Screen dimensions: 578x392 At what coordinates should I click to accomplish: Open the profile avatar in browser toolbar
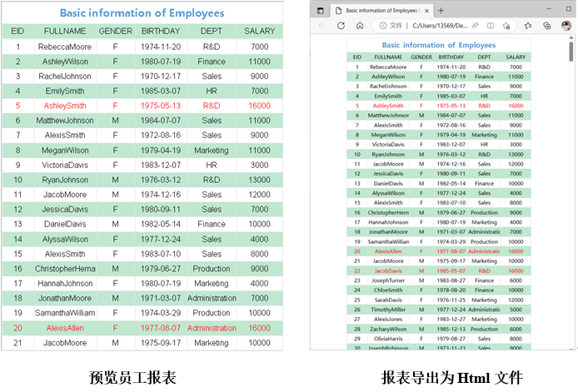pyautogui.click(x=566, y=26)
